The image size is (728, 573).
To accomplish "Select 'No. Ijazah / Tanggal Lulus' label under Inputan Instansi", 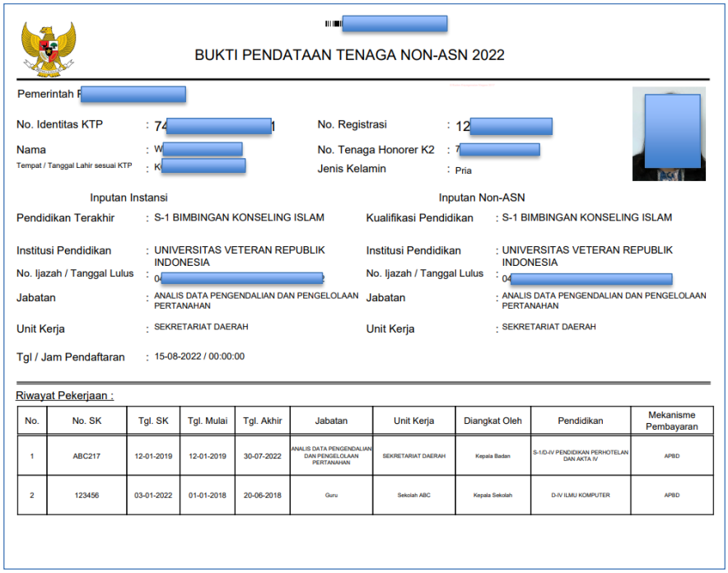I will click(75, 273).
